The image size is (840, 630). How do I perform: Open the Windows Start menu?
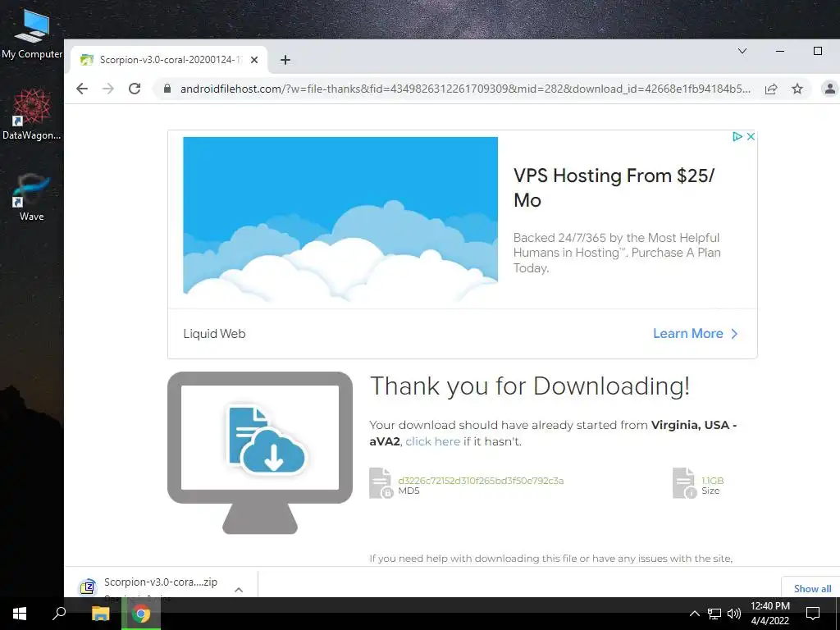tap(20, 614)
